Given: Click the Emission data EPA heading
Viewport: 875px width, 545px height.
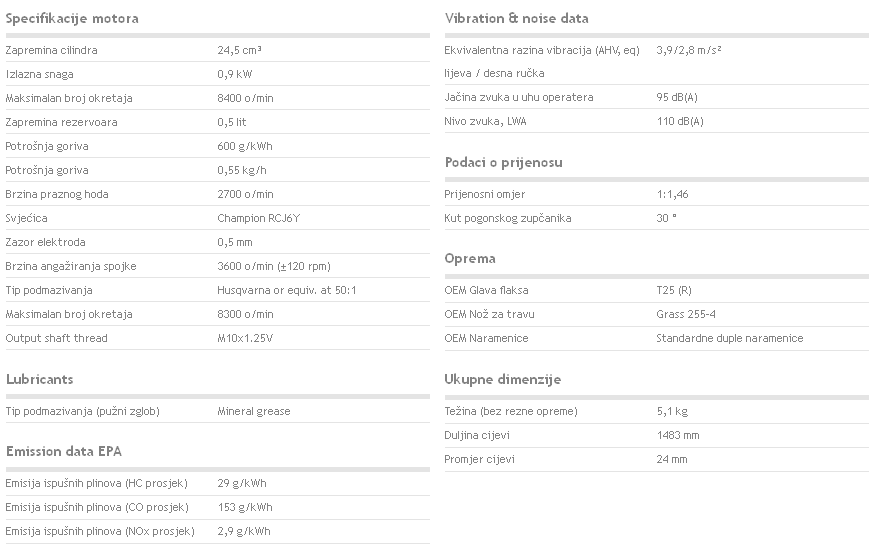Looking at the screenshot, I should pyautogui.click(x=64, y=451).
